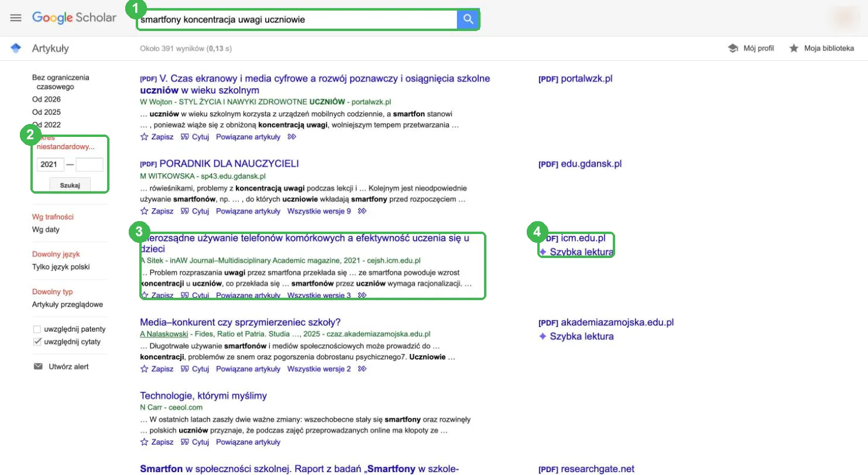Open the akademiazamojska.edu.pl PDF link
Viewport: 868px width, 475px height.
coord(606,322)
